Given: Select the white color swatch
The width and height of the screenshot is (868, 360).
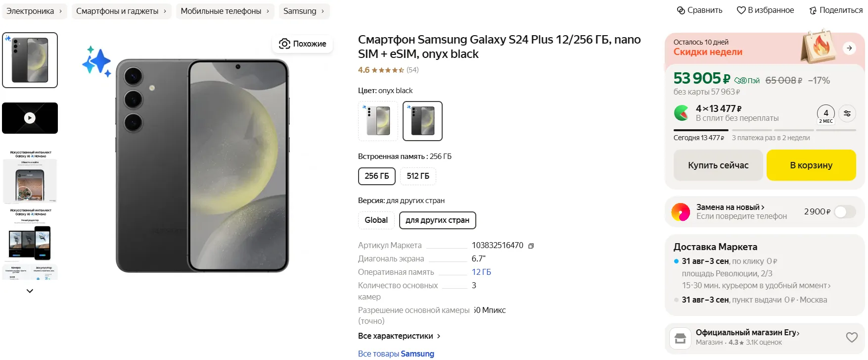Looking at the screenshot, I should [x=378, y=121].
